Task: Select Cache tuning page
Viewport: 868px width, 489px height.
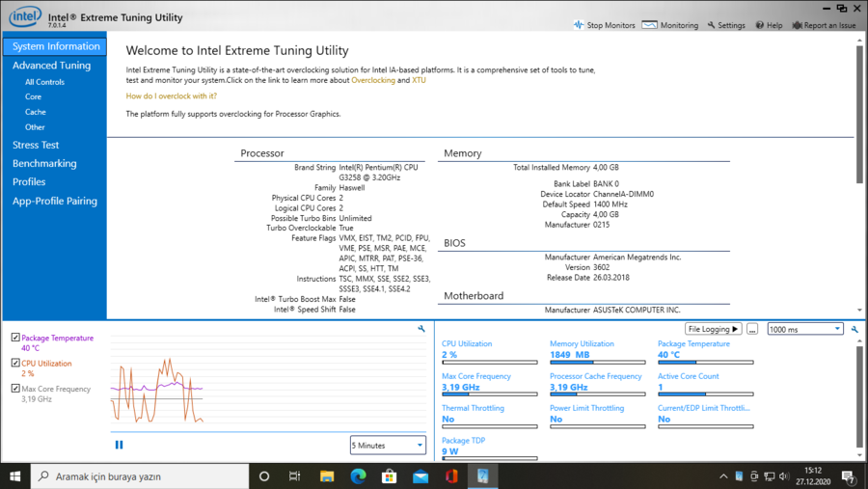Action: (x=36, y=112)
